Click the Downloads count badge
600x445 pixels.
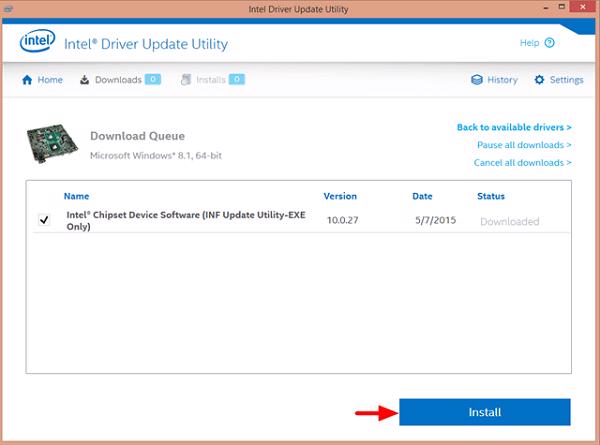pyautogui.click(x=152, y=80)
